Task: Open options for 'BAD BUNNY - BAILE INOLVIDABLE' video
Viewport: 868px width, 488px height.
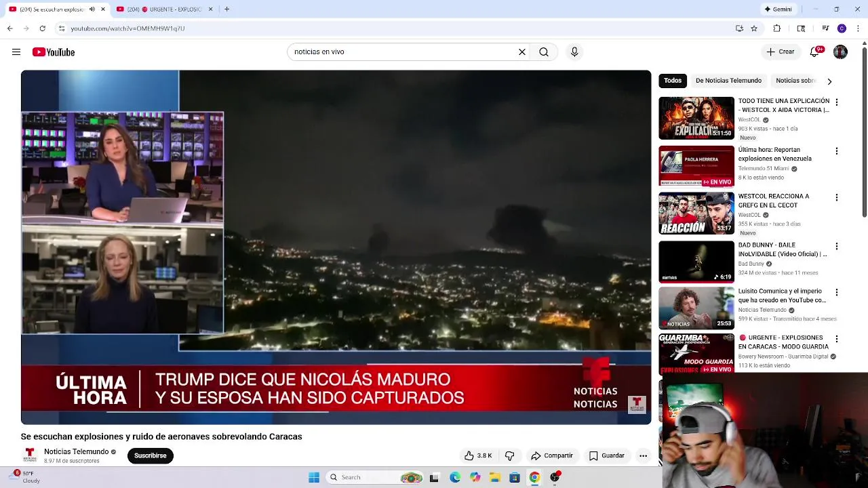Action: [836, 247]
